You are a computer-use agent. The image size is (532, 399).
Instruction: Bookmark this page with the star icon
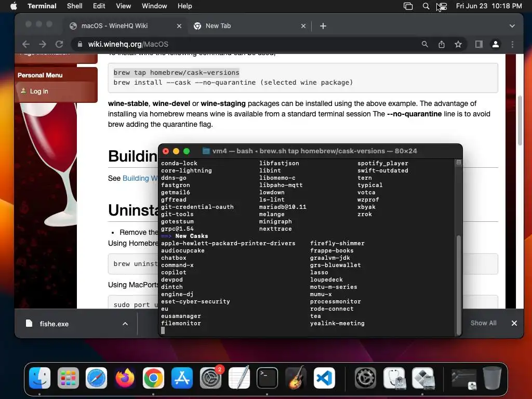[458, 45]
